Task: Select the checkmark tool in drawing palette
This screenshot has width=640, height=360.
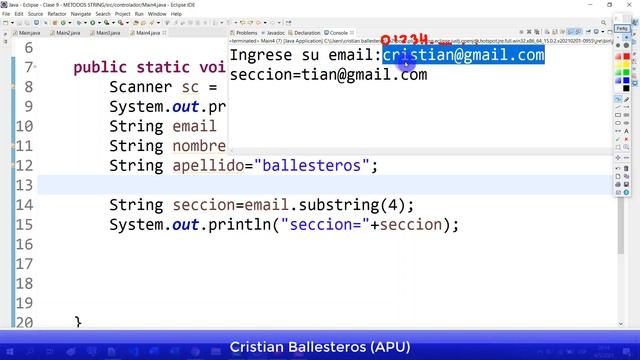Action: pyautogui.click(x=618, y=139)
